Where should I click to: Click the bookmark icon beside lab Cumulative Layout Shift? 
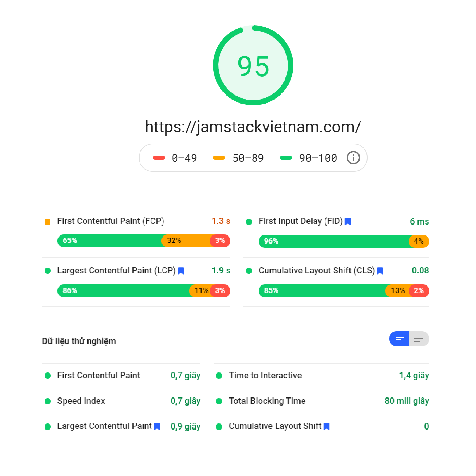[326, 426]
